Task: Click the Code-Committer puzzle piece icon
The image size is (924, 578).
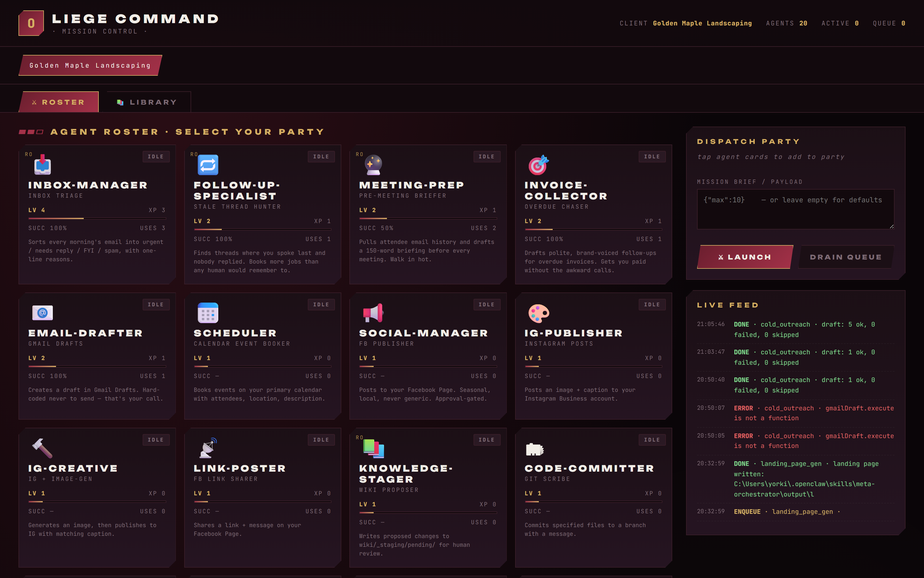Action: (x=534, y=449)
